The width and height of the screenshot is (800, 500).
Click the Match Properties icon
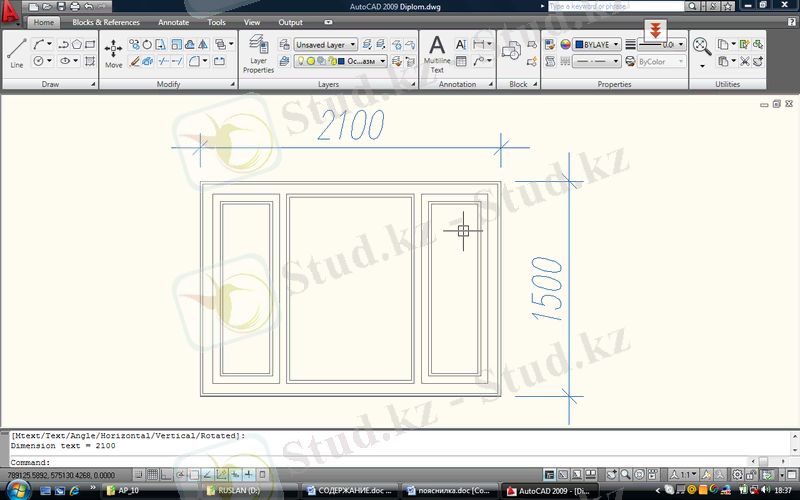[x=550, y=44]
